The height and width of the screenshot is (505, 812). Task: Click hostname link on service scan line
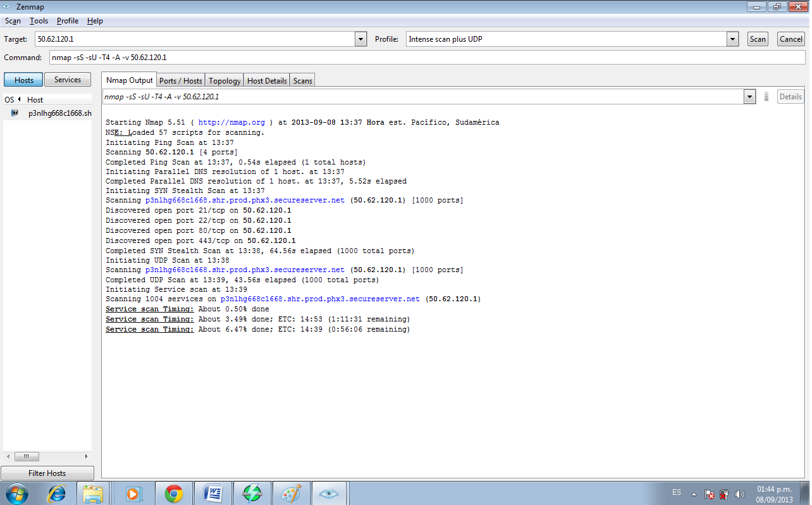tap(320, 299)
